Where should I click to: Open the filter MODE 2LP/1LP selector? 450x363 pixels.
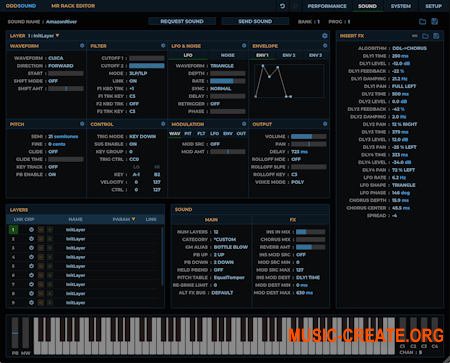coord(138,73)
